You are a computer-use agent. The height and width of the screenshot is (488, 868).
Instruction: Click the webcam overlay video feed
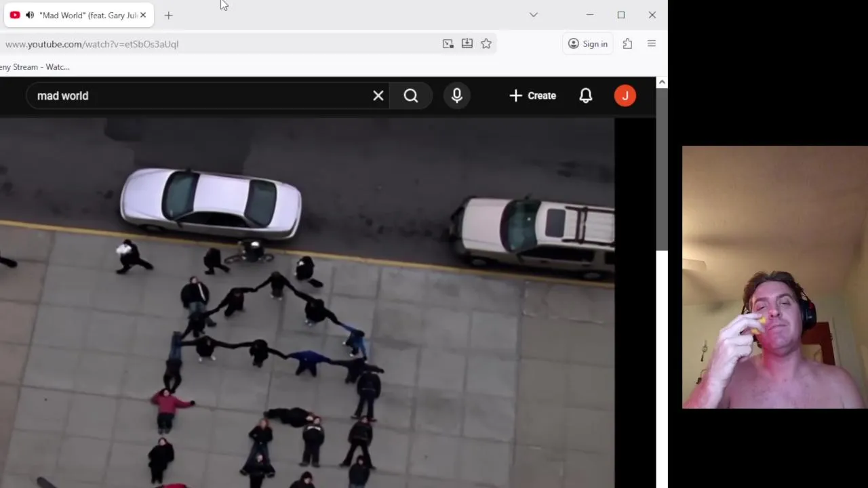click(x=775, y=277)
